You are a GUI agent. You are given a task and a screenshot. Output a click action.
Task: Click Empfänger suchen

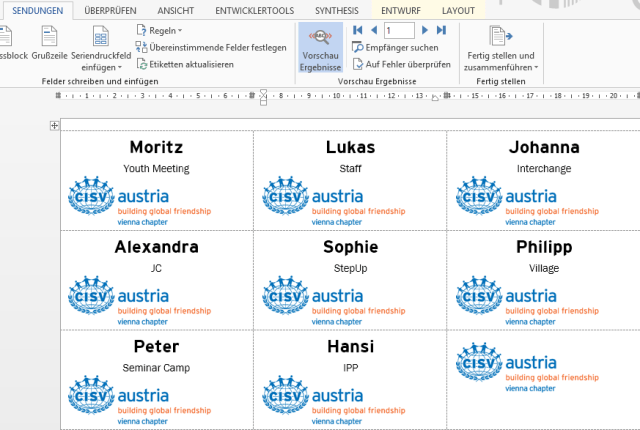point(395,48)
